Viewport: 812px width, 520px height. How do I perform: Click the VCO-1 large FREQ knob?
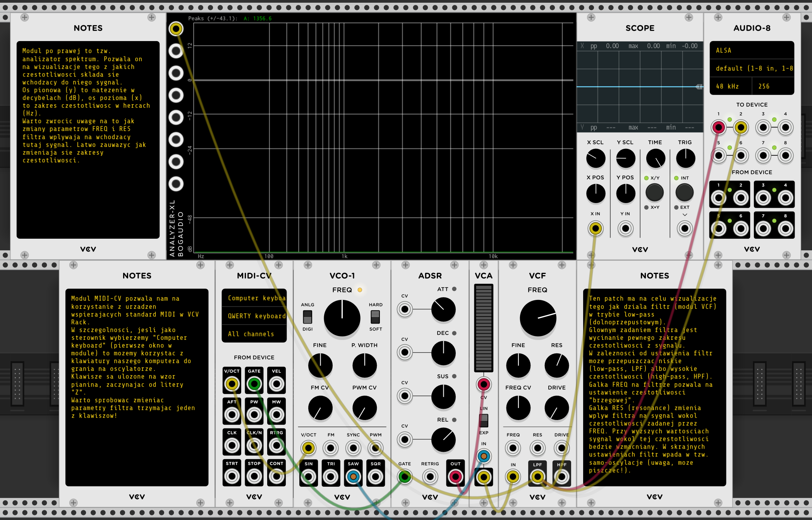(342, 318)
